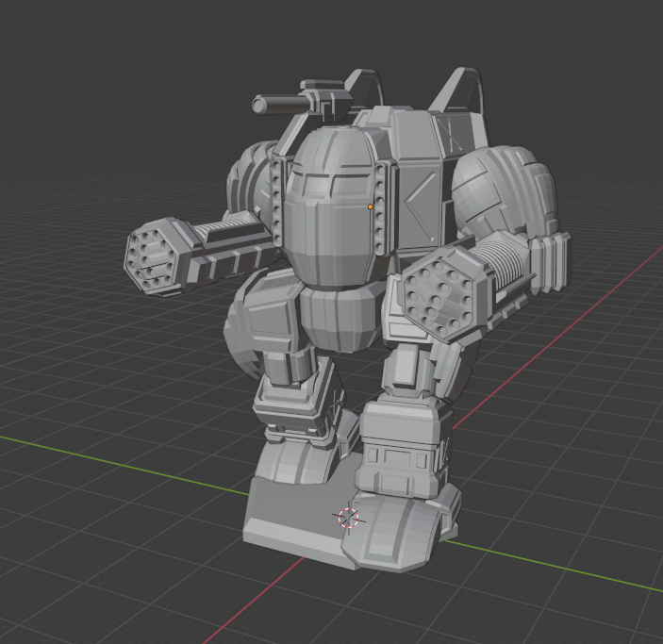Click the red-white 3D cursor crosshair

pyautogui.click(x=349, y=518)
